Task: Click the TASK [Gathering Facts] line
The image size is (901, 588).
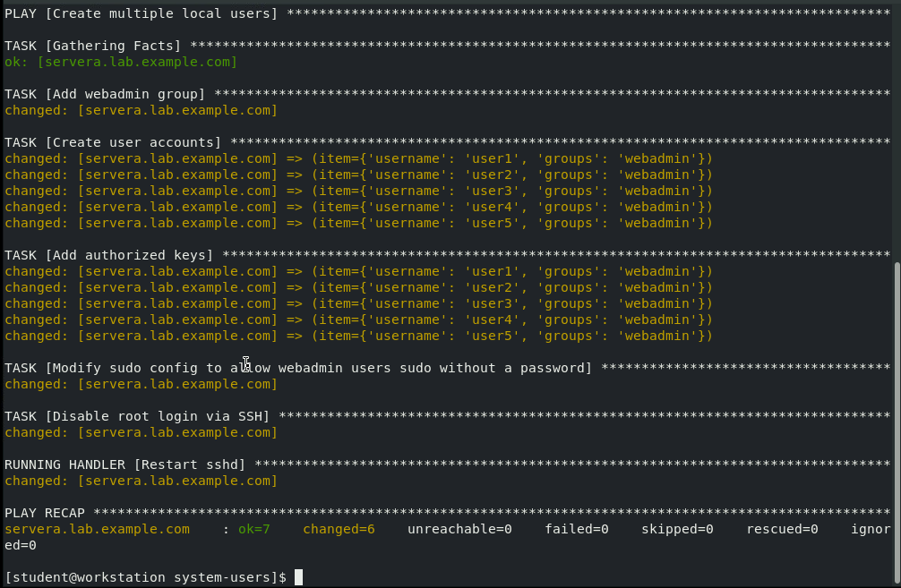Action: pos(93,46)
